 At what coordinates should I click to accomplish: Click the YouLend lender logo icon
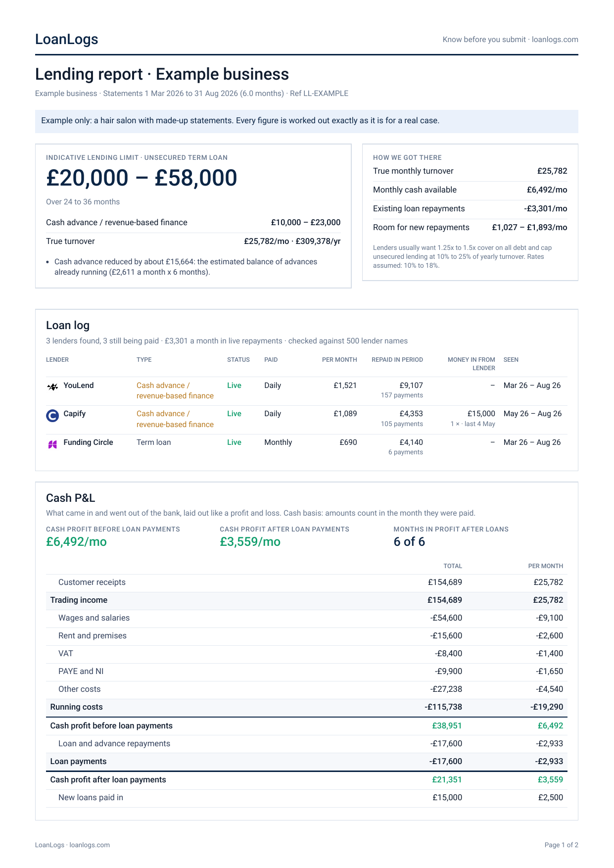(x=52, y=386)
